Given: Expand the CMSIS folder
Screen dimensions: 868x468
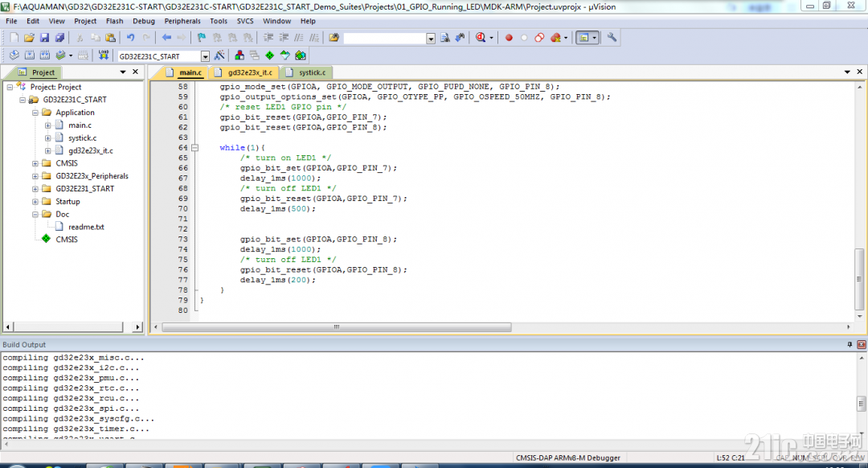Looking at the screenshot, I should [x=35, y=163].
